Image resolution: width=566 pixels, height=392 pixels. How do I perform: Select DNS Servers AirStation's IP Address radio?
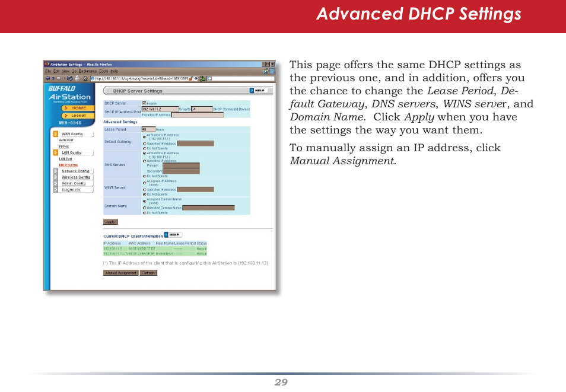[x=144, y=154]
